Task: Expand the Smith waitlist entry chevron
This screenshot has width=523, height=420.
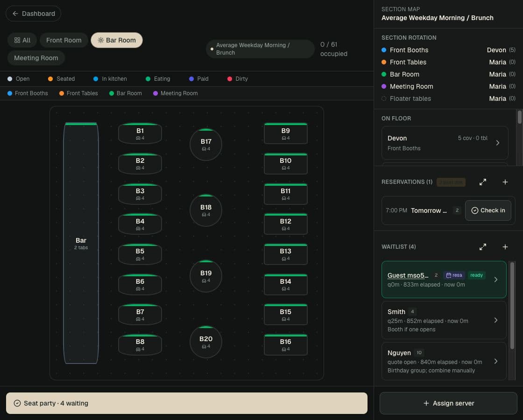Action: click(496, 320)
